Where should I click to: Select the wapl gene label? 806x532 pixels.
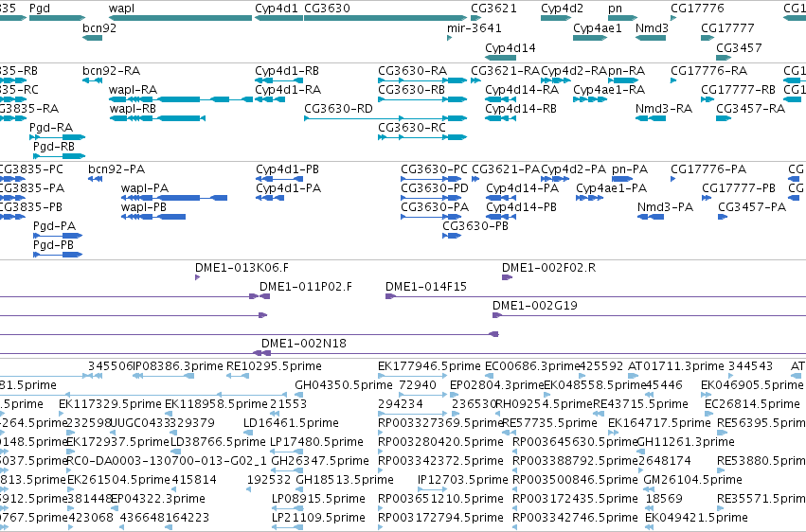[x=121, y=9]
